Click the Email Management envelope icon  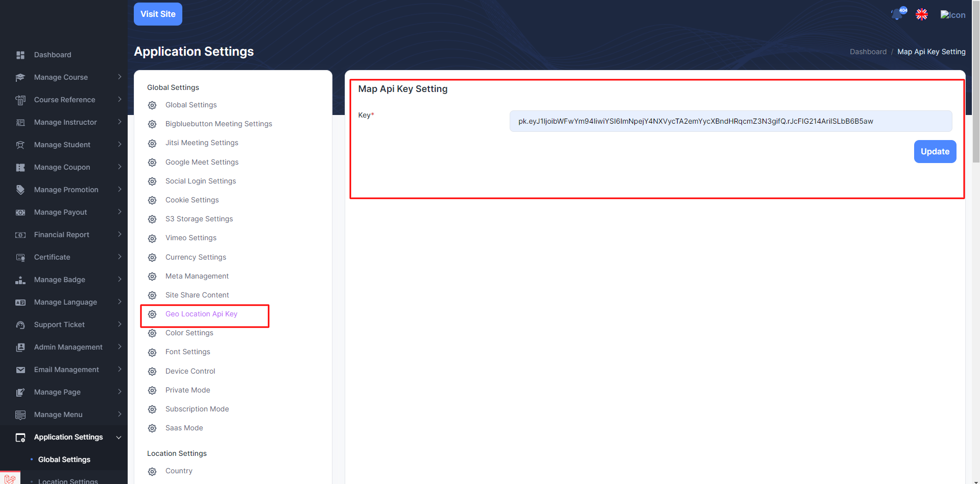pos(20,370)
